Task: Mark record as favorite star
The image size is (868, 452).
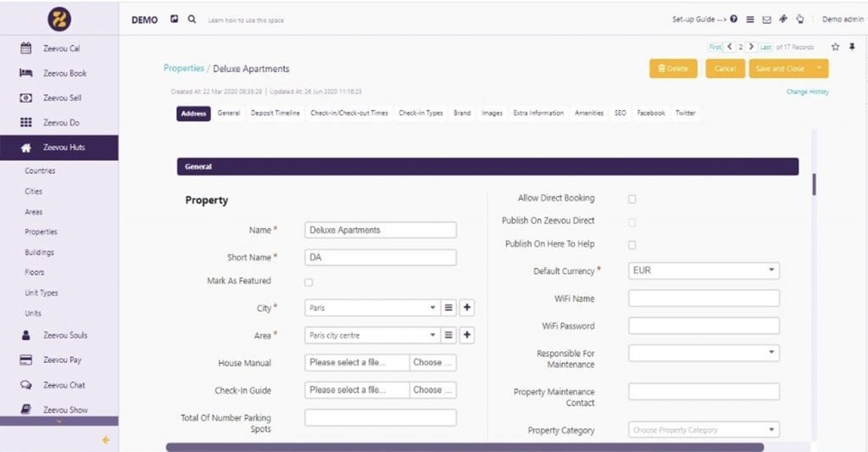Action: point(835,47)
